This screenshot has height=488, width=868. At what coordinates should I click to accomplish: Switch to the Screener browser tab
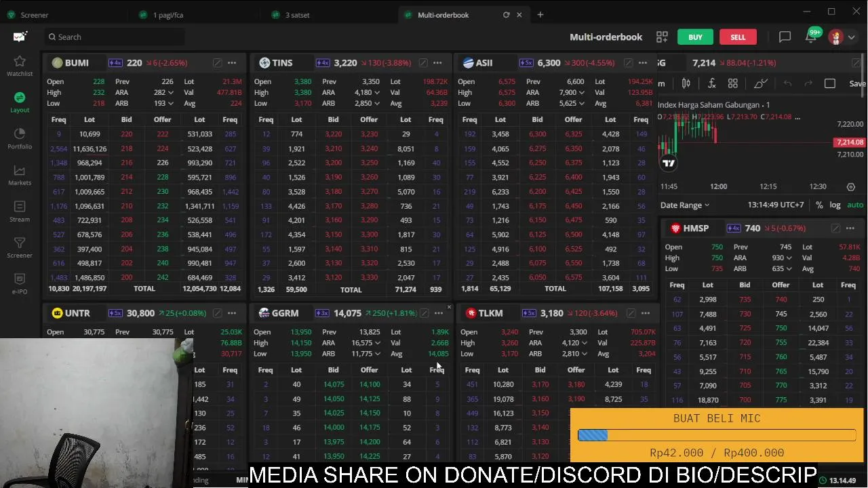(x=35, y=15)
